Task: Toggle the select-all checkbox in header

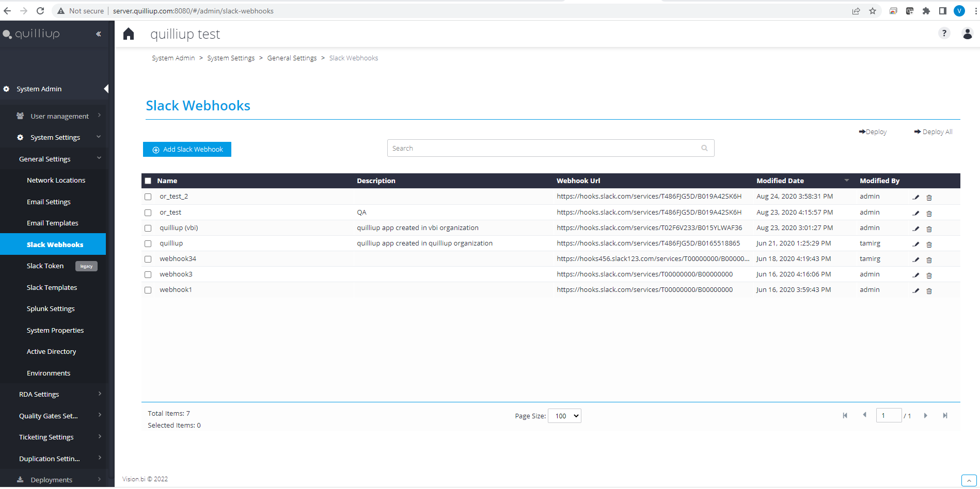Action: click(x=148, y=181)
